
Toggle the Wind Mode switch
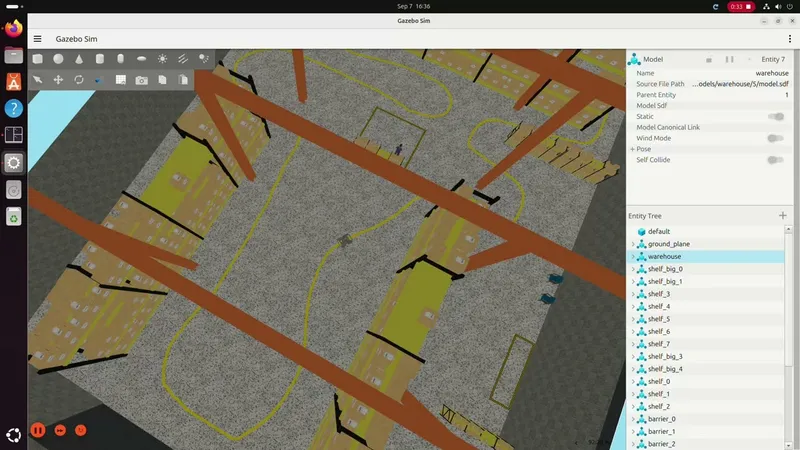click(775, 138)
